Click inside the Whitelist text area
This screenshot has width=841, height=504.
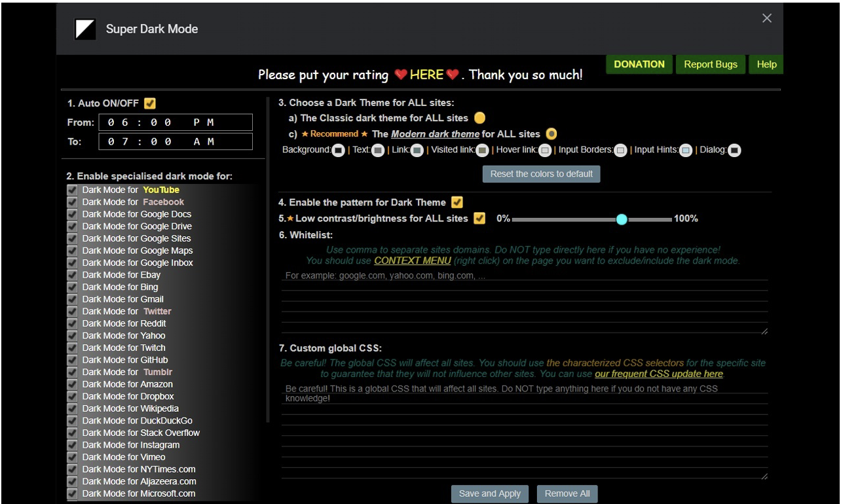click(525, 302)
